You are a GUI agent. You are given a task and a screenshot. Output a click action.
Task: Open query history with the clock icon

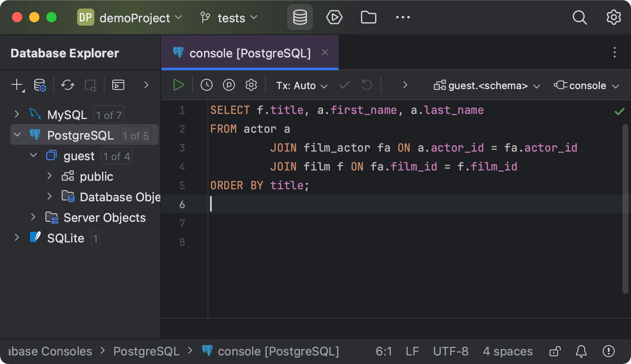coord(206,85)
